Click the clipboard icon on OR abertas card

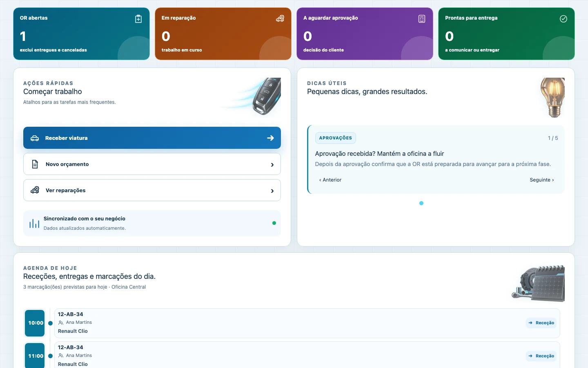coord(138,19)
